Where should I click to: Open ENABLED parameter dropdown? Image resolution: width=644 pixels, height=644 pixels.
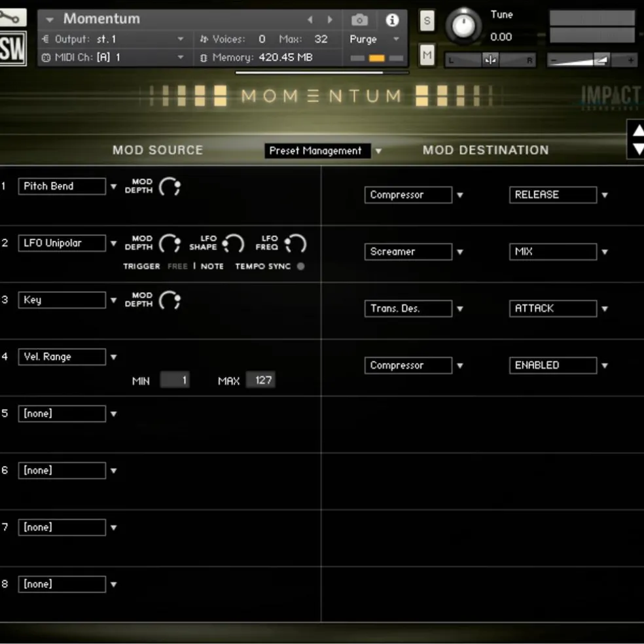(605, 366)
